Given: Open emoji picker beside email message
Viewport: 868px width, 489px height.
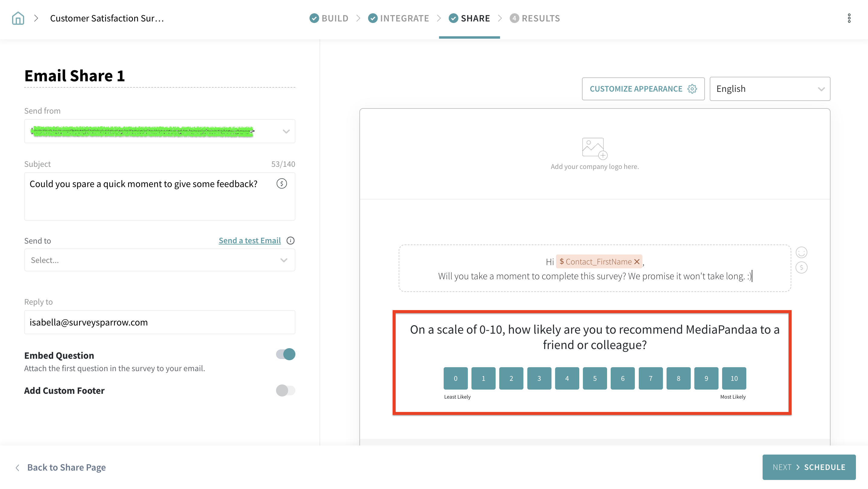Looking at the screenshot, I should point(801,252).
